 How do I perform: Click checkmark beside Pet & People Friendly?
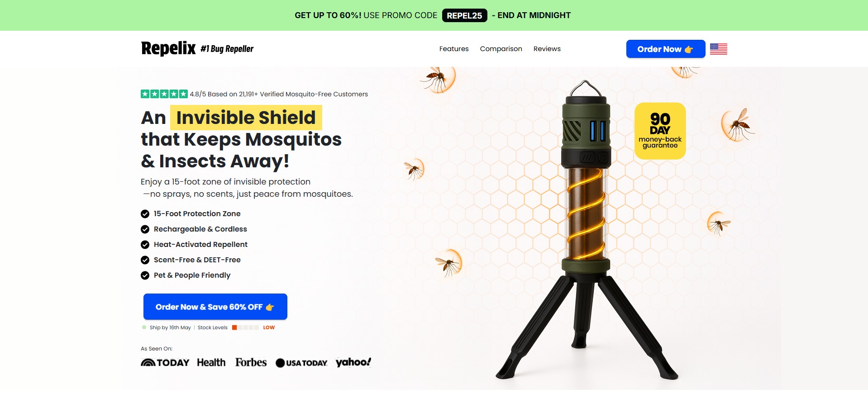[145, 275]
